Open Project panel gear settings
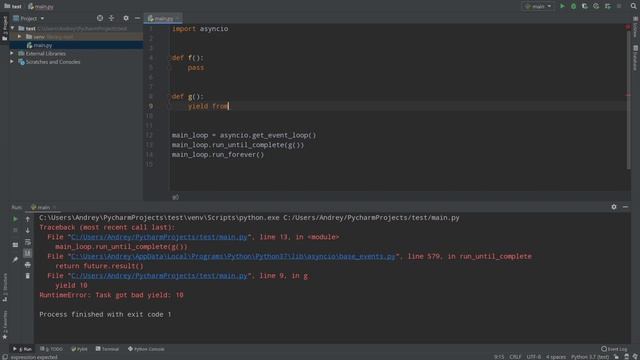 tap(126, 18)
